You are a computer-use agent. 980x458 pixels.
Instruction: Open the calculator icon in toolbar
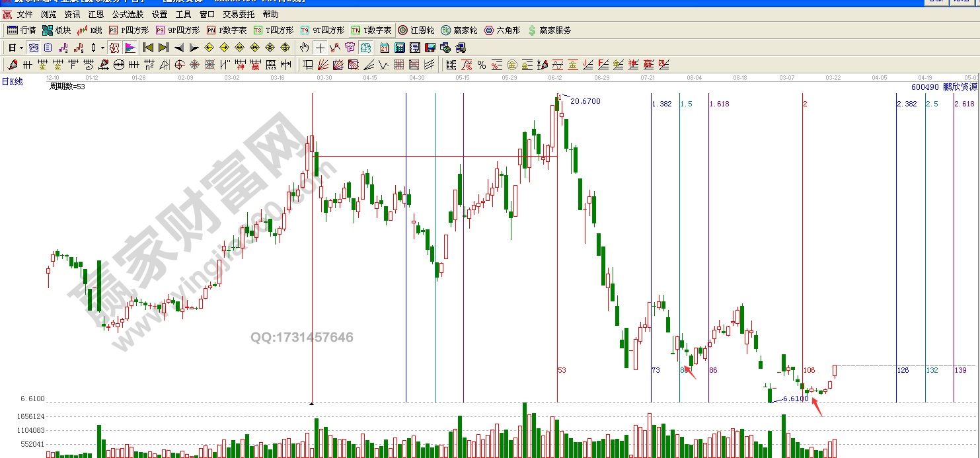400,48
